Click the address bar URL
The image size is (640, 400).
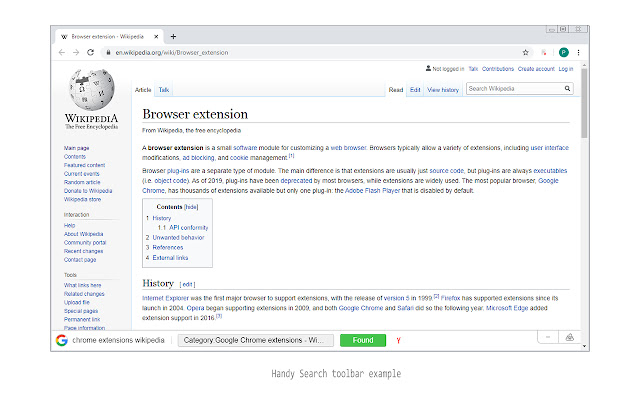tap(172, 52)
